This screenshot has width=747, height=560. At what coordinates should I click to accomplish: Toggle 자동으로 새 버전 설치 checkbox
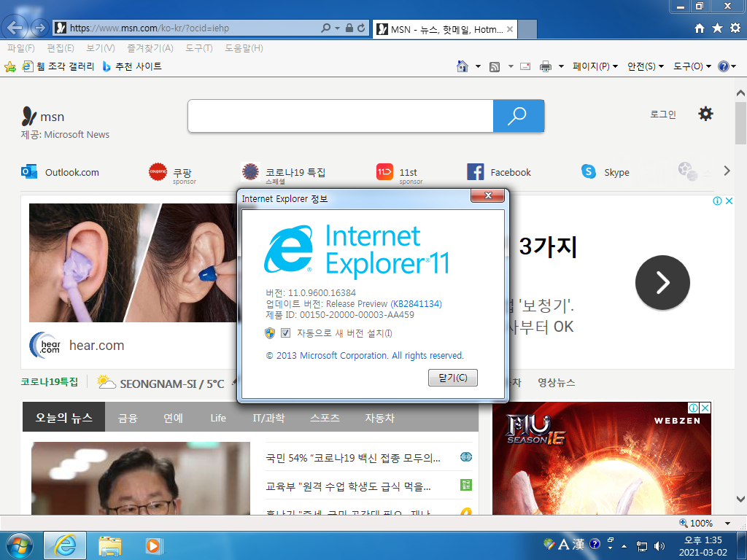pos(285,332)
